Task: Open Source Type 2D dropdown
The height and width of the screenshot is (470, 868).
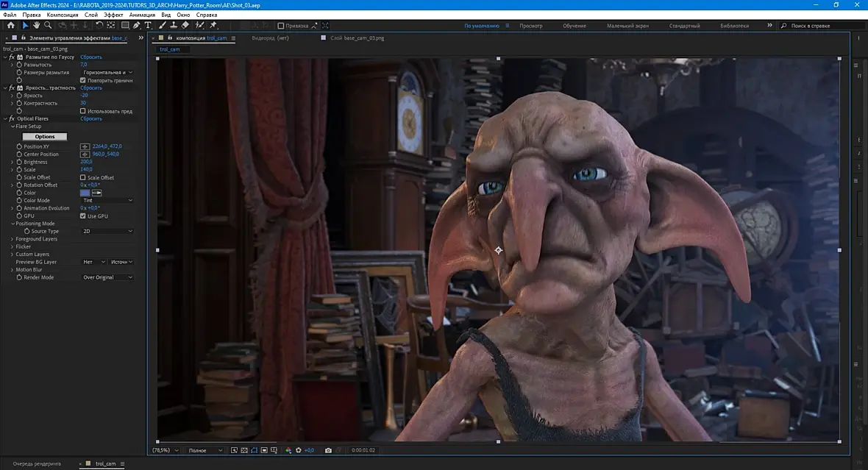Action: click(x=107, y=232)
